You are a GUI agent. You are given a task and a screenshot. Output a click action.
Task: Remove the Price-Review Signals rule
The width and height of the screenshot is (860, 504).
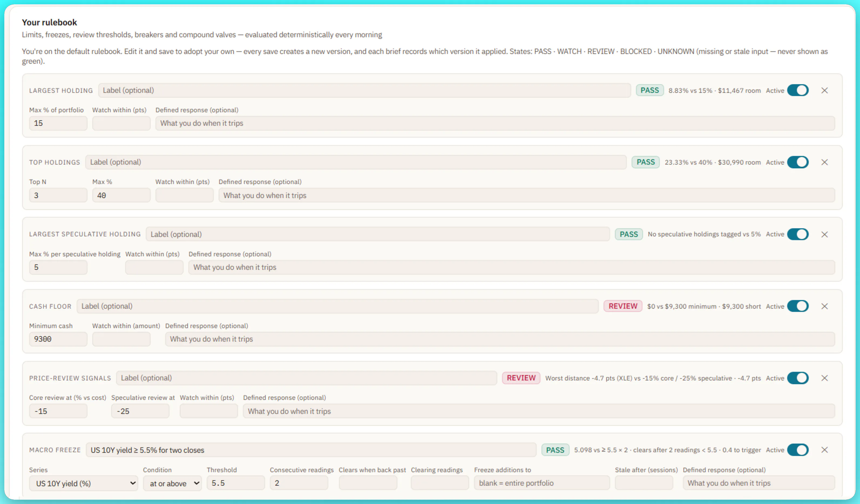tap(824, 378)
